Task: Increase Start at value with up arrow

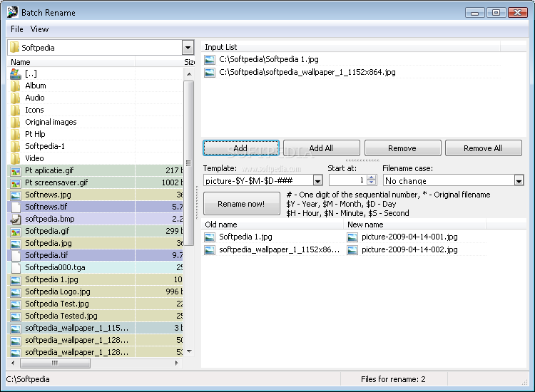Action: 371,177
